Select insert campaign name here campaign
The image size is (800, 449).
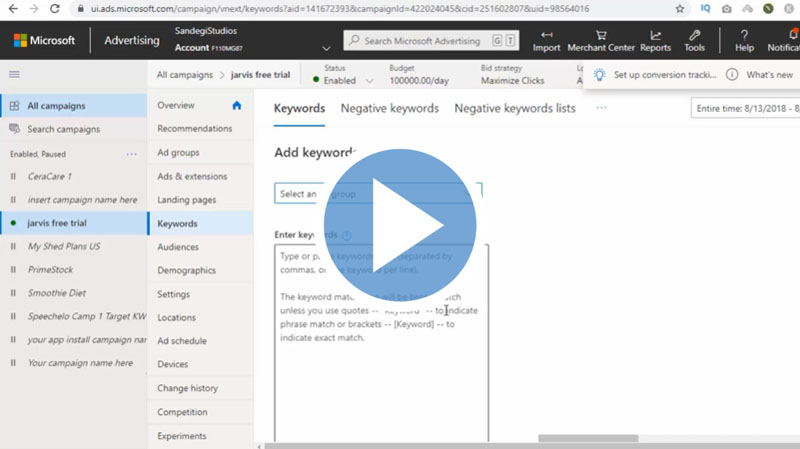(x=82, y=199)
